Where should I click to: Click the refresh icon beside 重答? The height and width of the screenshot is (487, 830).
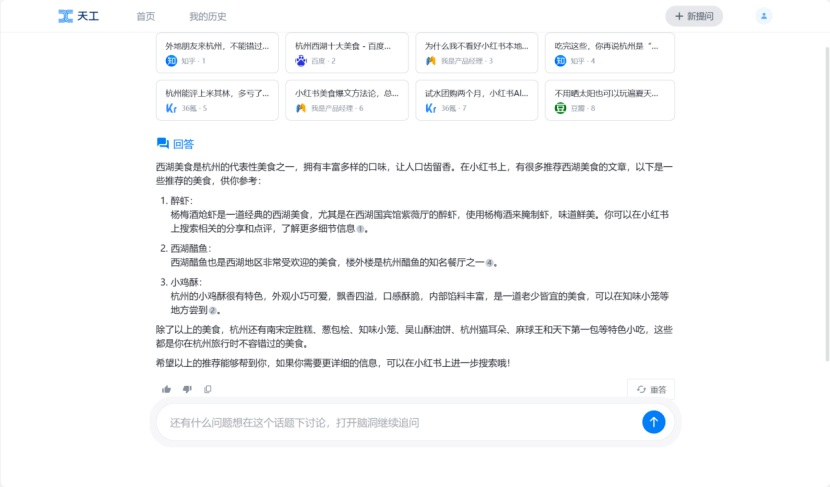641,389
